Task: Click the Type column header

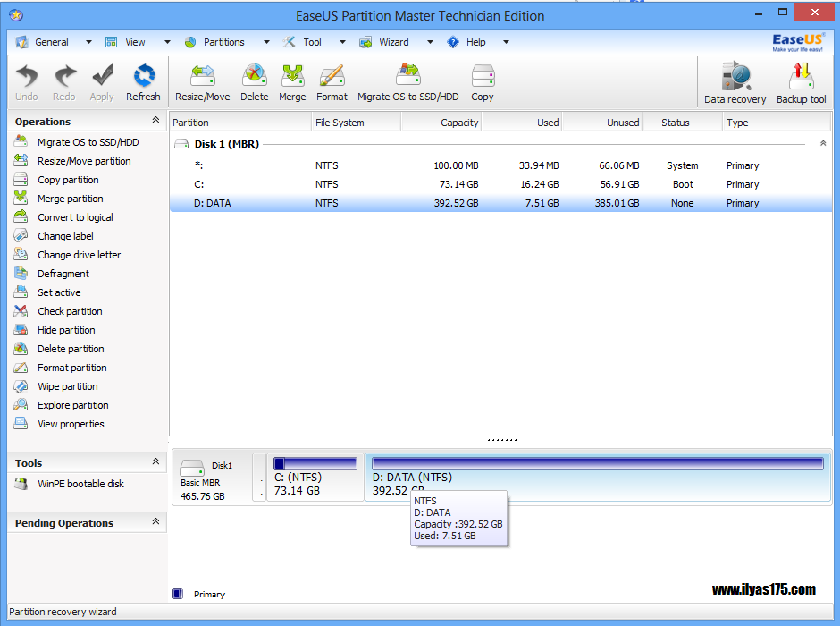Action: [x=777, y=123]
